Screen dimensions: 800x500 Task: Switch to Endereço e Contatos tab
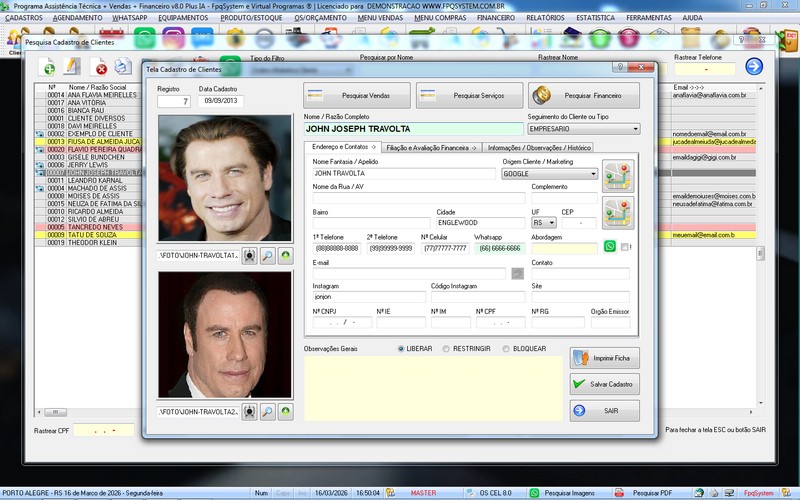point(343,147)
